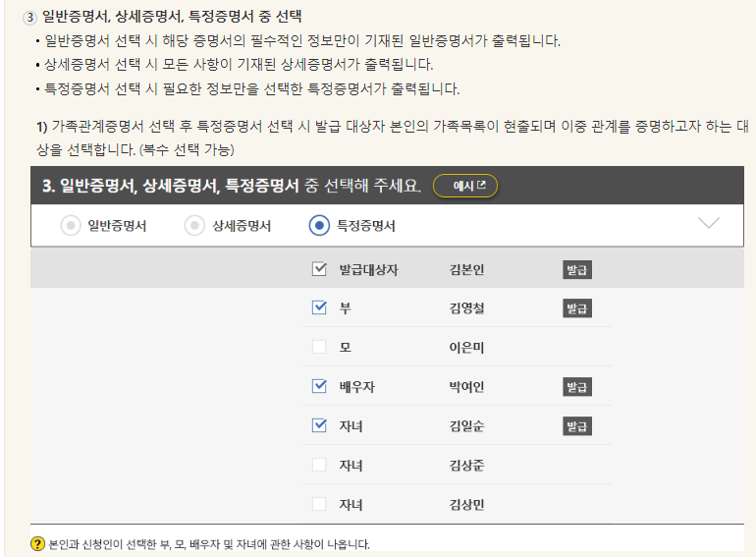Click the name 김상민

(x=466, y=505)
